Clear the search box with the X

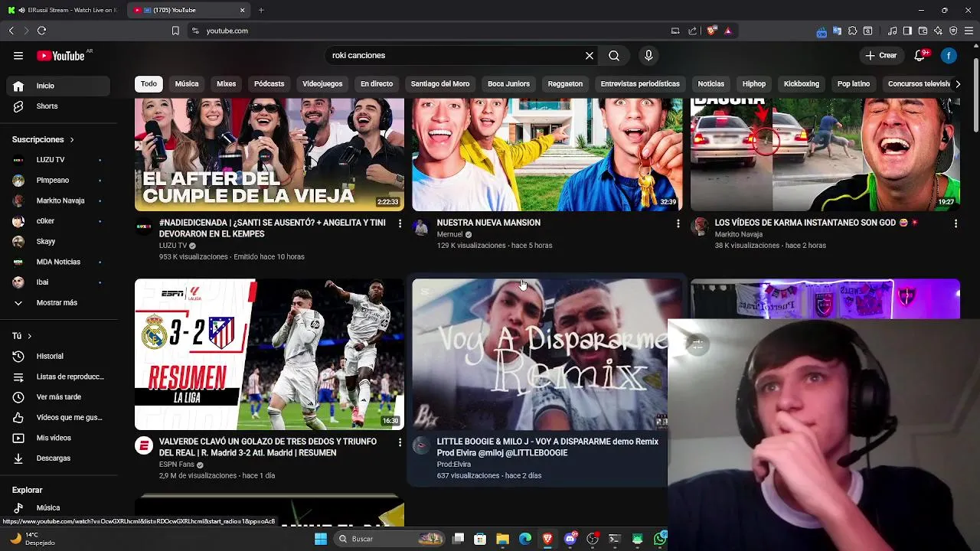(590, 55)
